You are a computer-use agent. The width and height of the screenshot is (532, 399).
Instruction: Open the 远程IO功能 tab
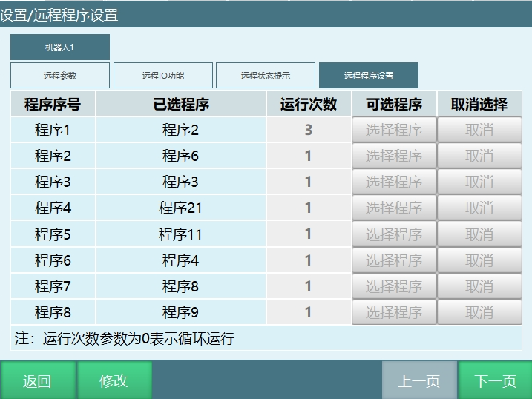pos(163,76)
